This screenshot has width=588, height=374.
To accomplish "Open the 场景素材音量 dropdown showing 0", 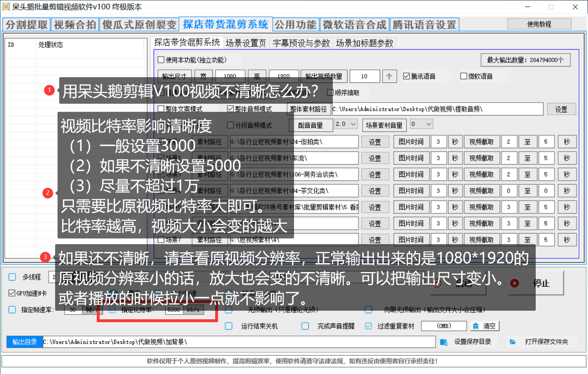I will [x=421, y=124].
